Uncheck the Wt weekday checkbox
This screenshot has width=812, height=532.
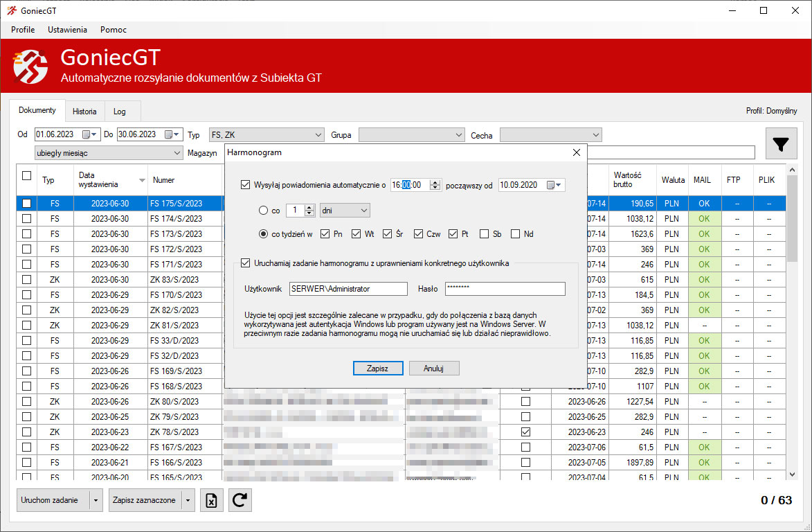[356, 233]
